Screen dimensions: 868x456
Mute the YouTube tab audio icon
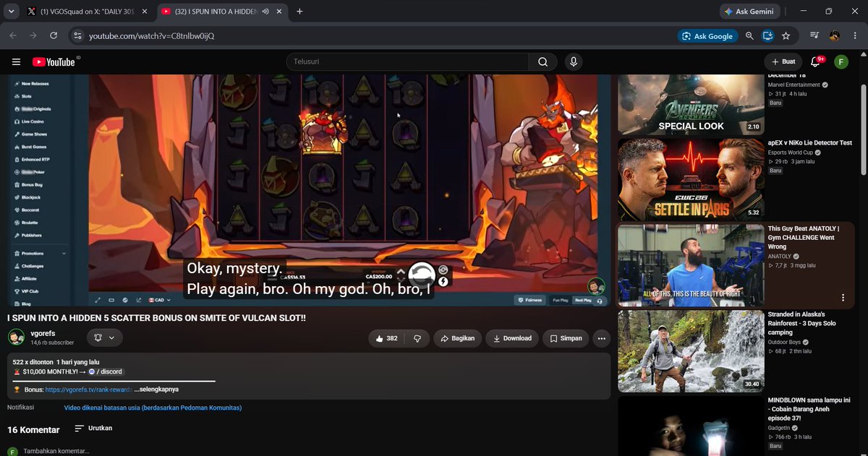265,12
